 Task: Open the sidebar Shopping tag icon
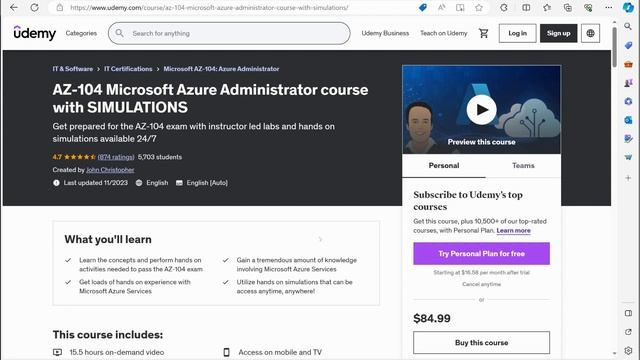628,45
